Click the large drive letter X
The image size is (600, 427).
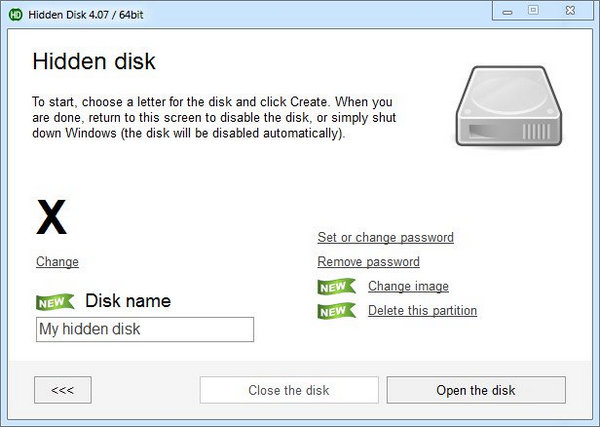tap(52, 218)
